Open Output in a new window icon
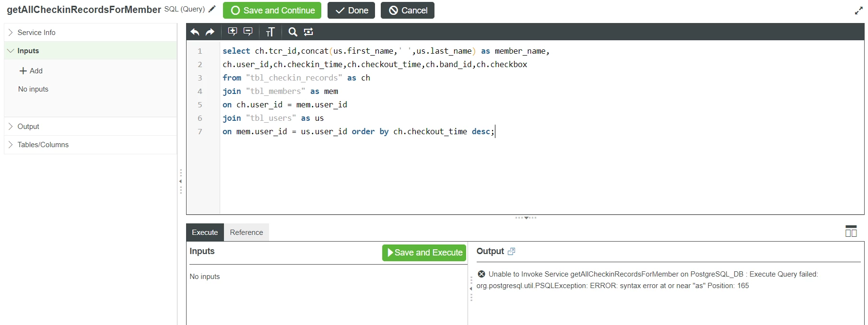Image resolution: width=868 pixels, height=325 pixels. coord(511,251)
